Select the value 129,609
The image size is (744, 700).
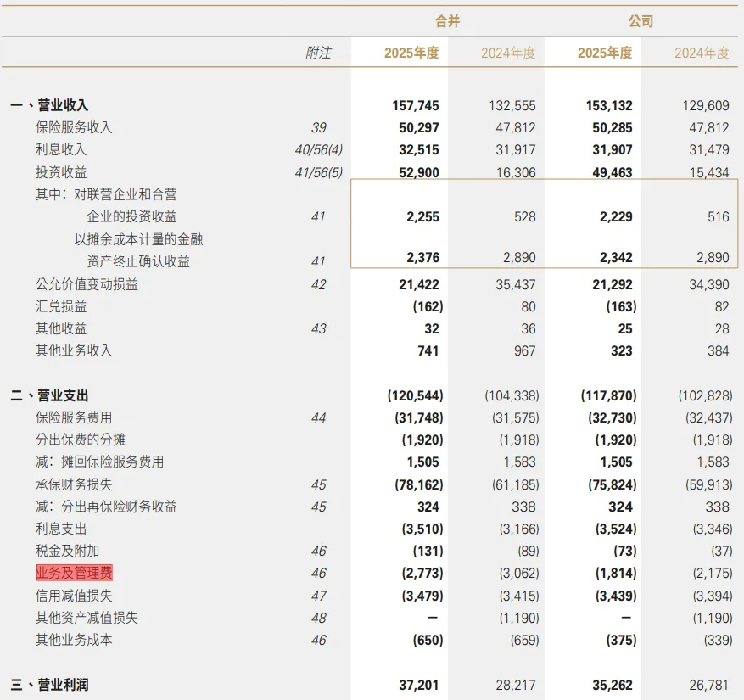pyautogui.click(x=706, y=105)
